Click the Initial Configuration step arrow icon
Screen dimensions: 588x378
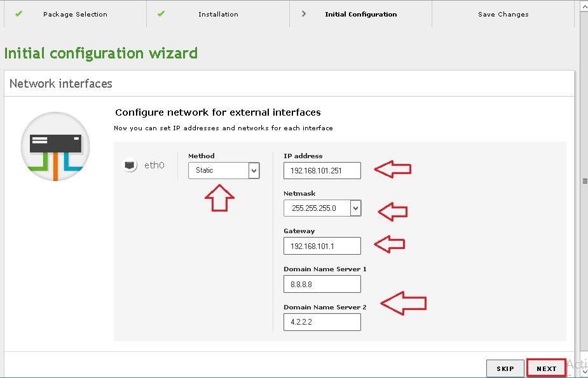click(304, 14)
